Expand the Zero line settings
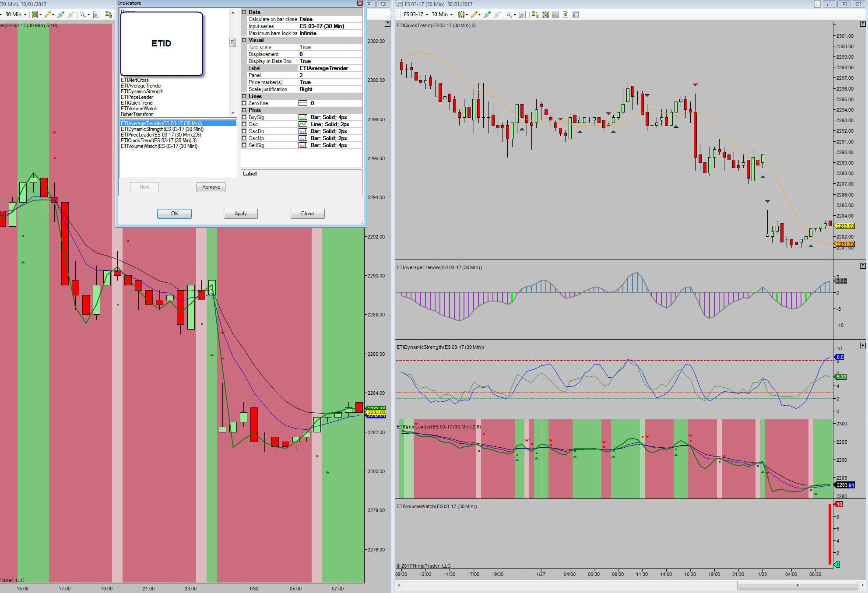Screen dimensions: 868x593 tap(244, 103)
